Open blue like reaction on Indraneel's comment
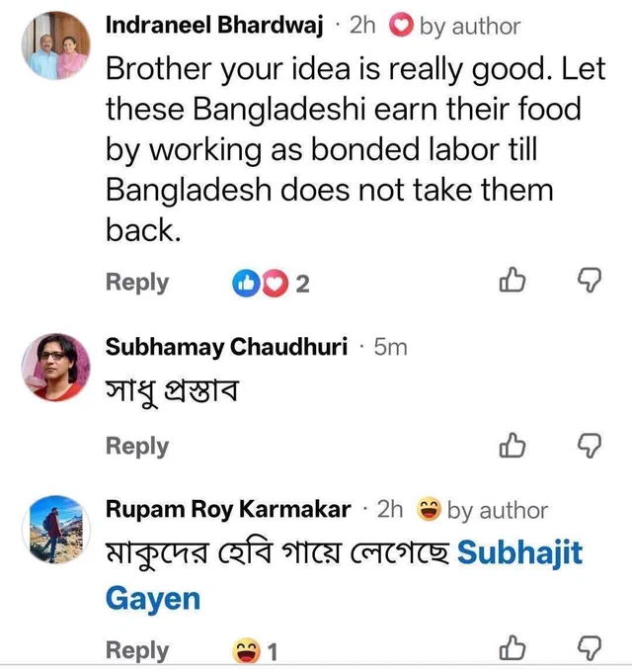632x672 pixels. point(246,284)
